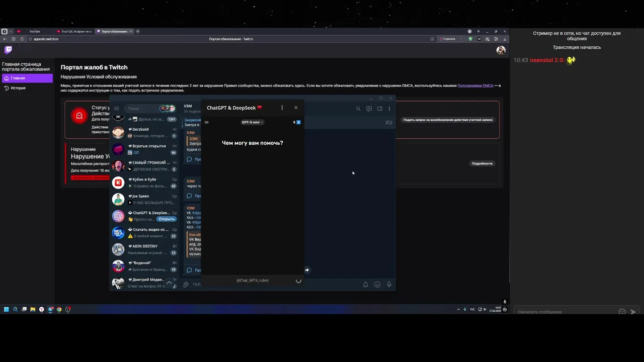
Task: Click the Twitch profile avatar
Action: [501, 50]
